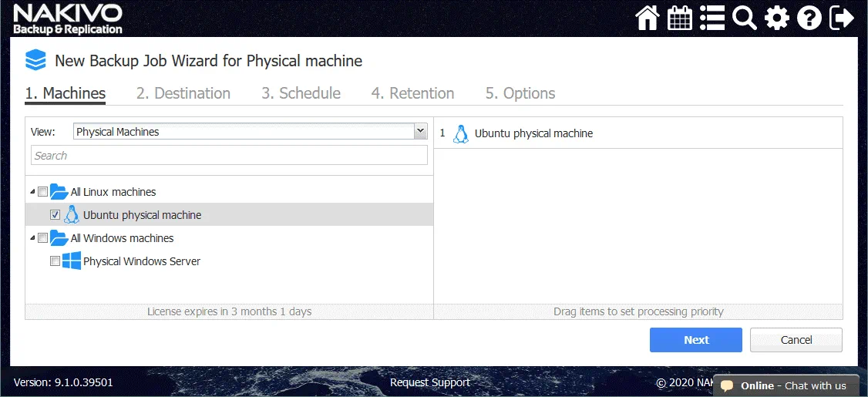Image resolution: width=868 pixels, height=397 pixels.
Task: Click the Log out arrow icon
Action: click(841, 18)
